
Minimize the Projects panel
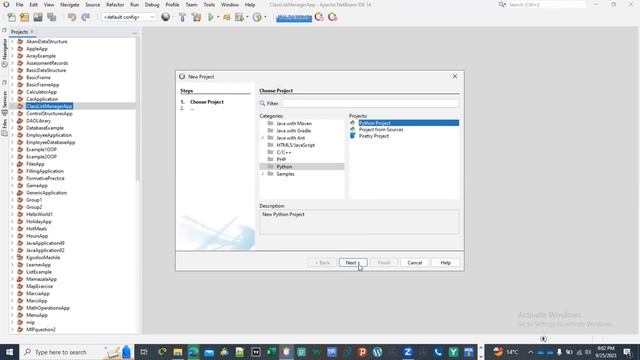[x=135, y=32]
